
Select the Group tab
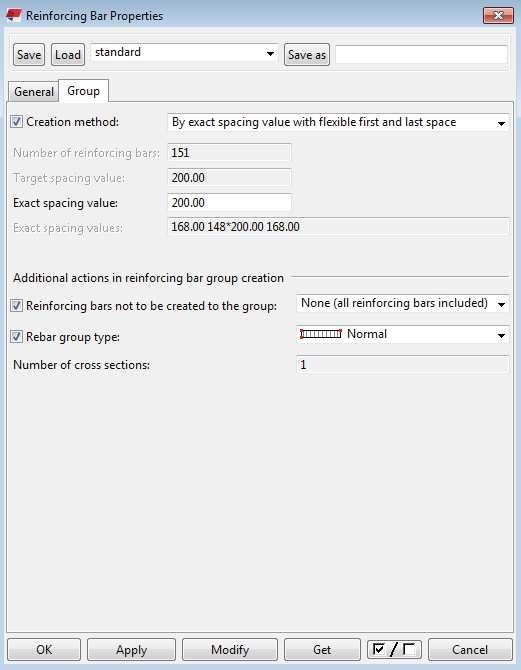coord(83,91)
